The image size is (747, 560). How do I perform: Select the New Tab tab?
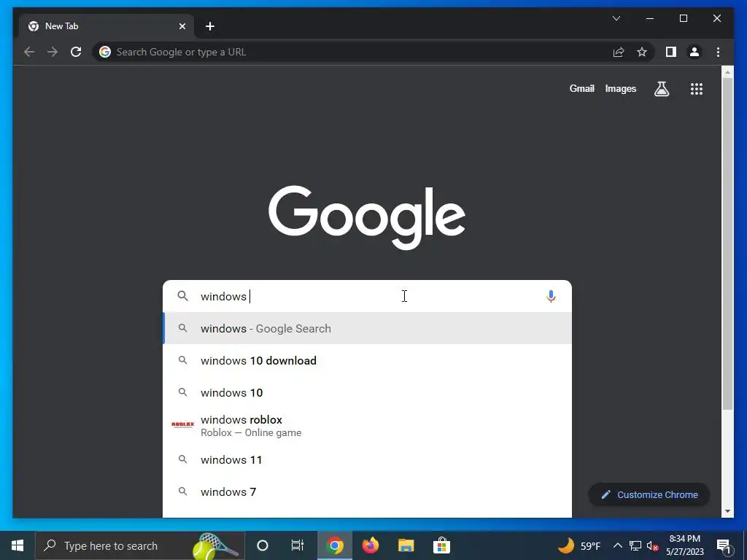point(107,26)
